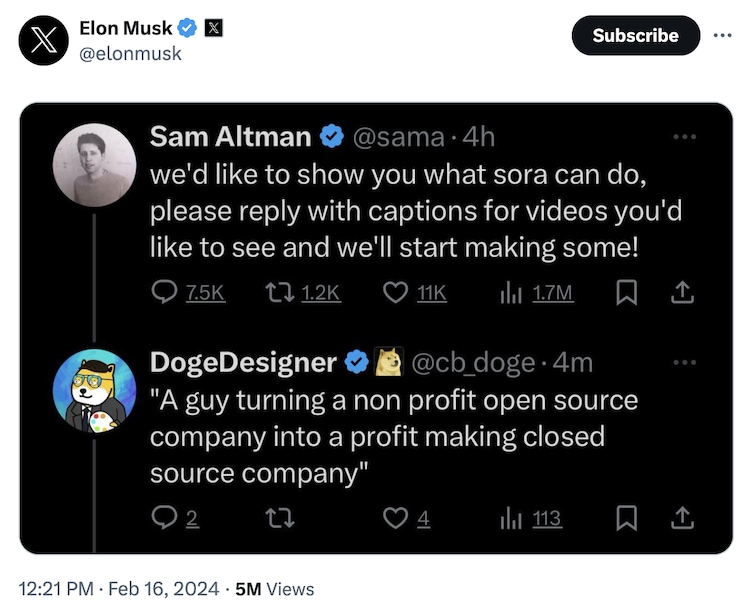Open view stats showing 113 on DogeDesigner's tweet
Screen dimensions: 750x610
(x=510, y=518)
